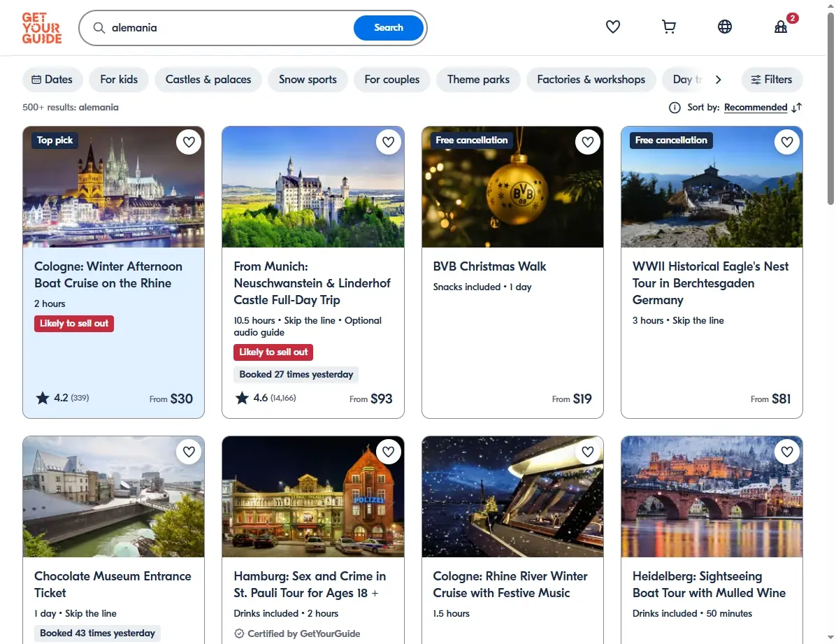Open the wishlist heart in header
The image size is (836, 644).
pos(612,27)
